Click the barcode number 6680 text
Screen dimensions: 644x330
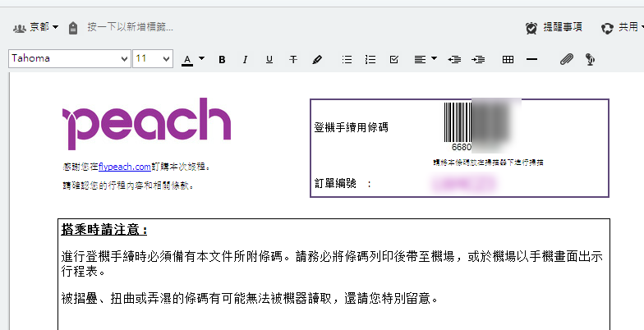coord(462,147)
